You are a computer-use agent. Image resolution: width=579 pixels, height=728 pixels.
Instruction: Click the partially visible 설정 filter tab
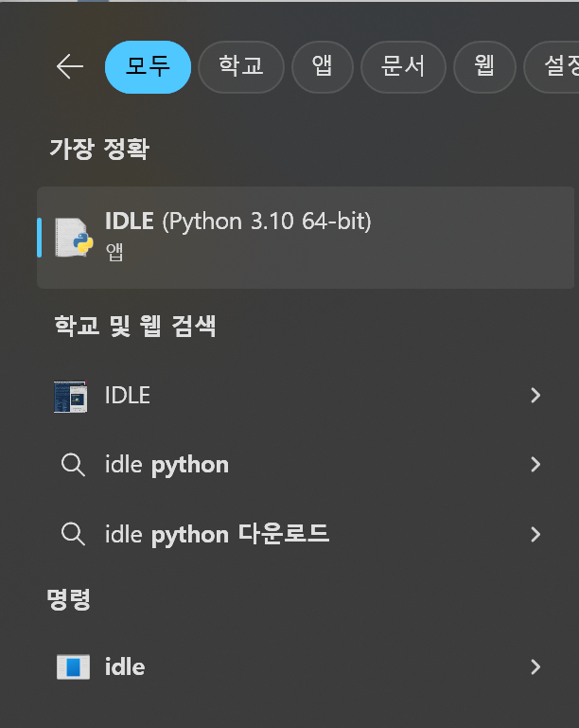point(553,67)
